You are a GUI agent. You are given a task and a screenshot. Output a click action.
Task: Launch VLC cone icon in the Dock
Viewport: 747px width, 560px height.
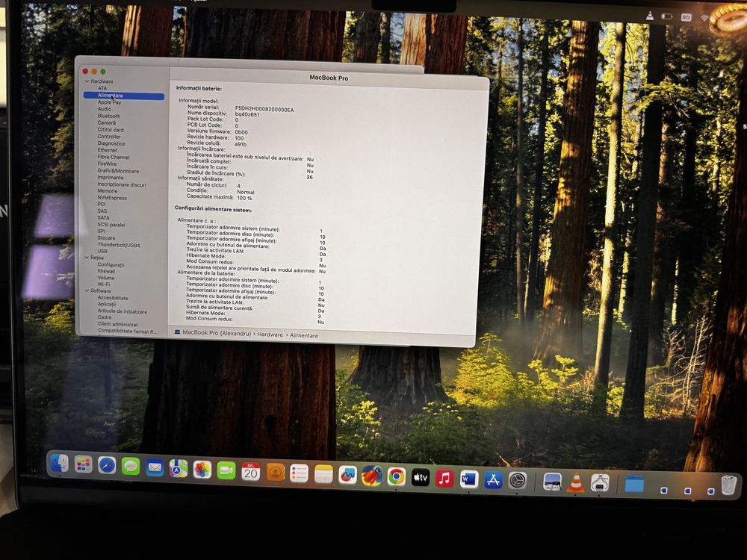tap(575, 483)
